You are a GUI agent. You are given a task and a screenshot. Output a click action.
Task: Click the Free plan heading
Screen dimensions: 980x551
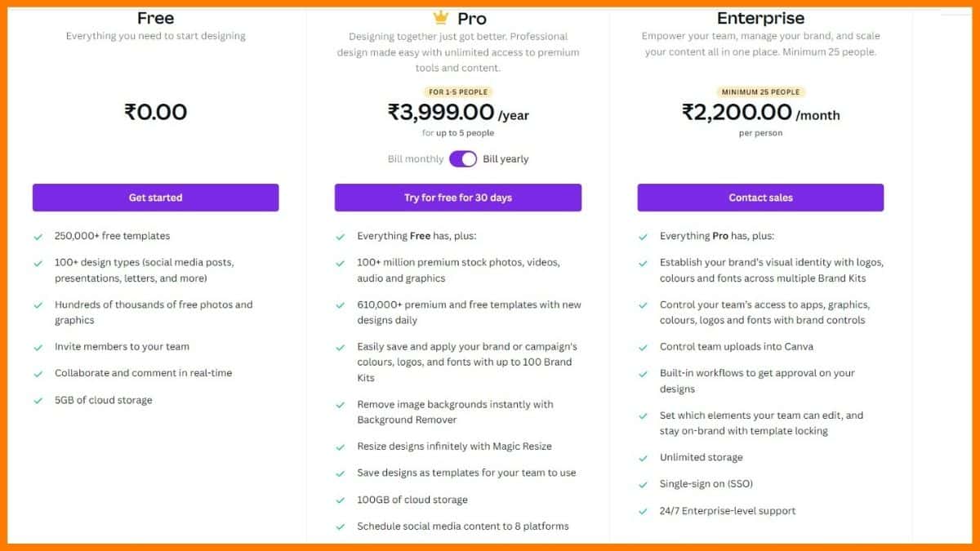point(155,18)
